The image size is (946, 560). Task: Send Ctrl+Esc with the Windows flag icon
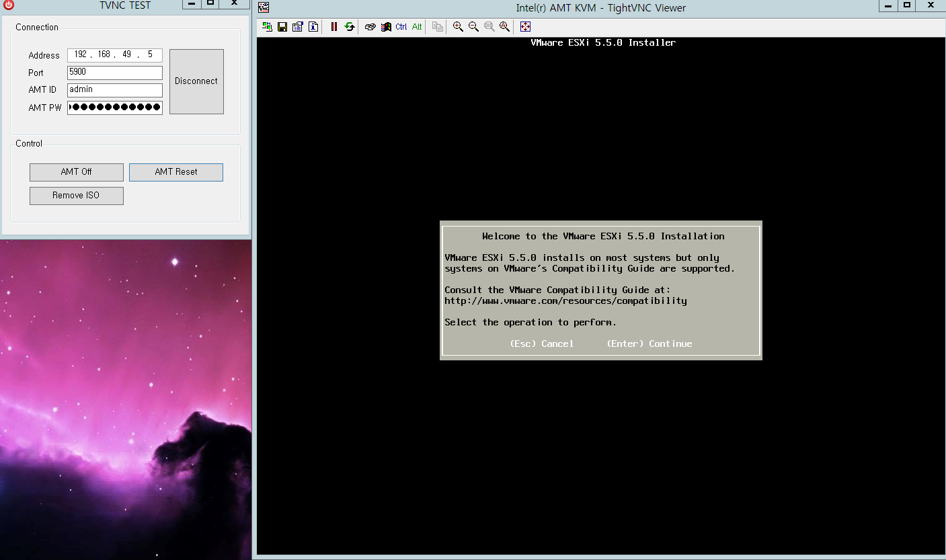point(386,27)
